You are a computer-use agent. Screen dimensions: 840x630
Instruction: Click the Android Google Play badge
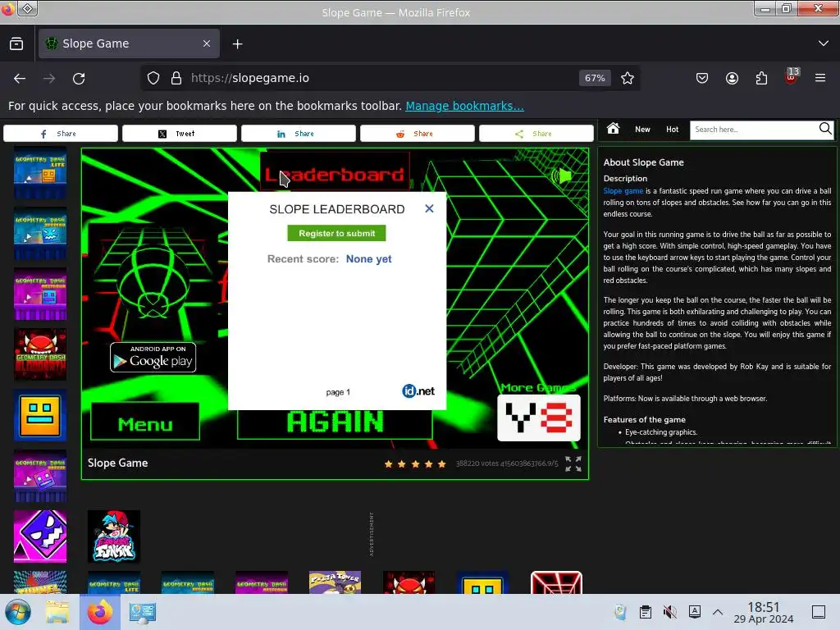tap(153, 358)
